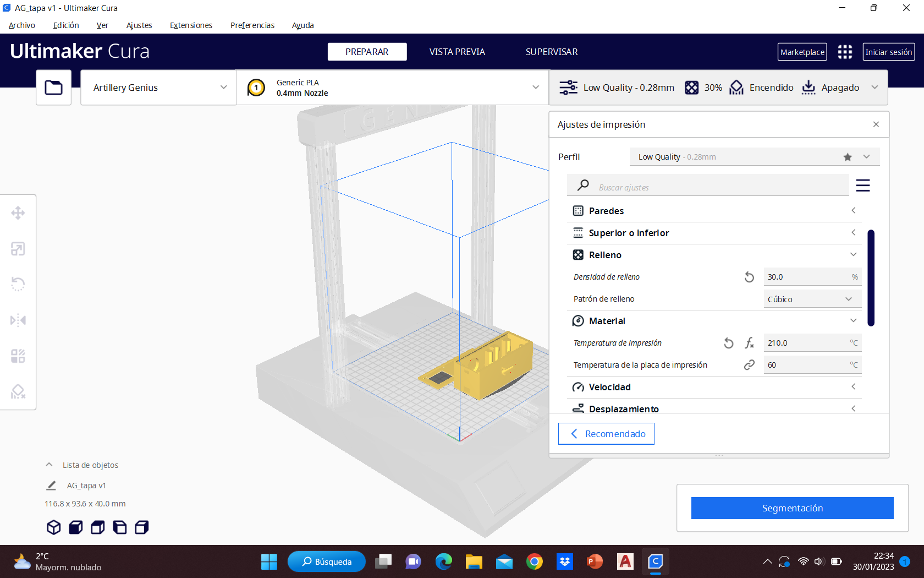Screen dimensions: 924x578
Task: Open Artillery Genius printer dropdown
Action: point(159,88)
